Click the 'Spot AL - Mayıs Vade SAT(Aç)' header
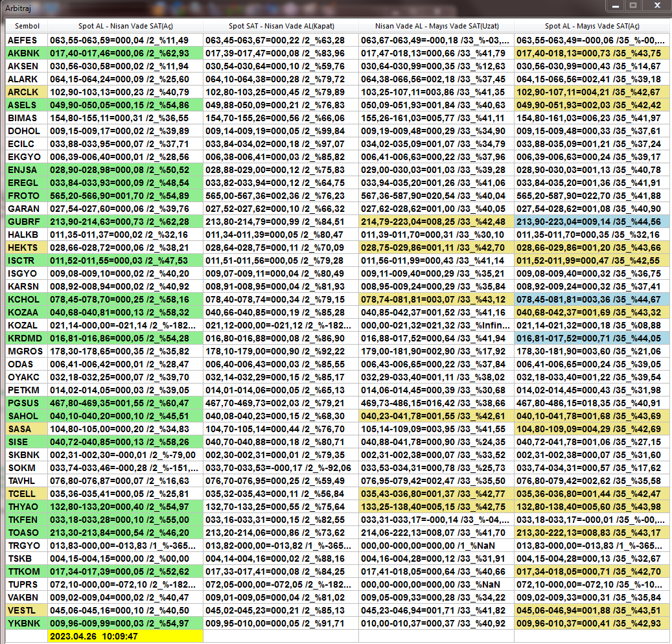This screenshot has height=644, width=672. point(592,26)
